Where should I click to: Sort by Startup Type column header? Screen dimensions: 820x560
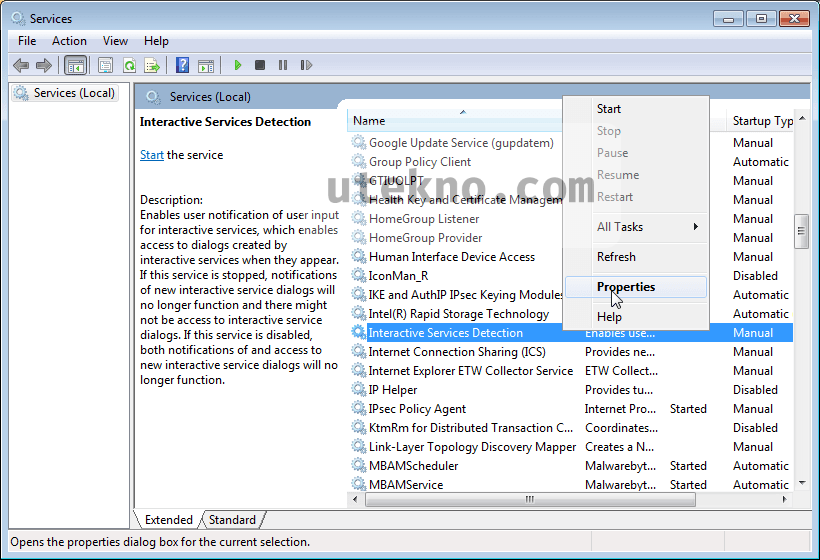tap(760, 121)
